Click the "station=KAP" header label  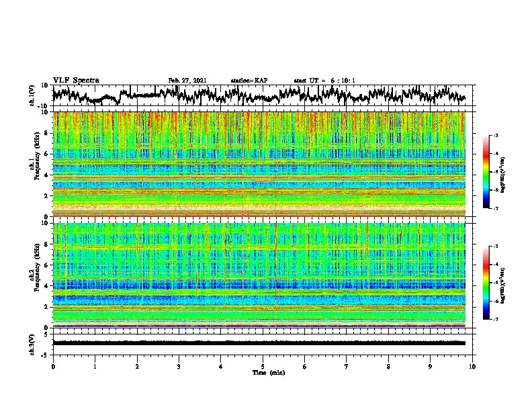(x=249, y=81)
